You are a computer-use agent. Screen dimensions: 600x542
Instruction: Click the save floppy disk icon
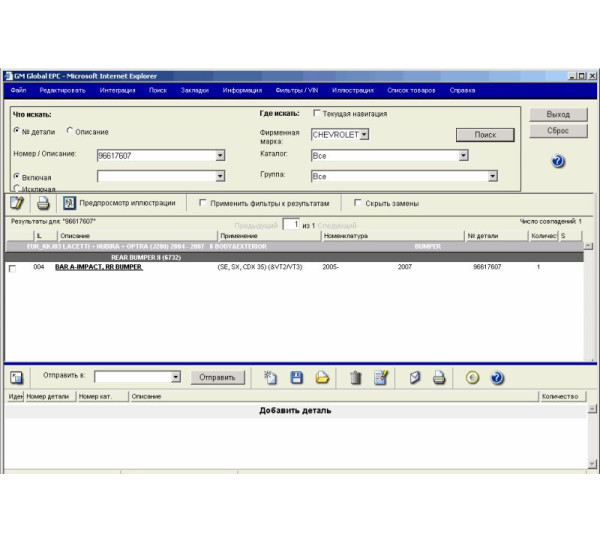[x=296, y=377]
